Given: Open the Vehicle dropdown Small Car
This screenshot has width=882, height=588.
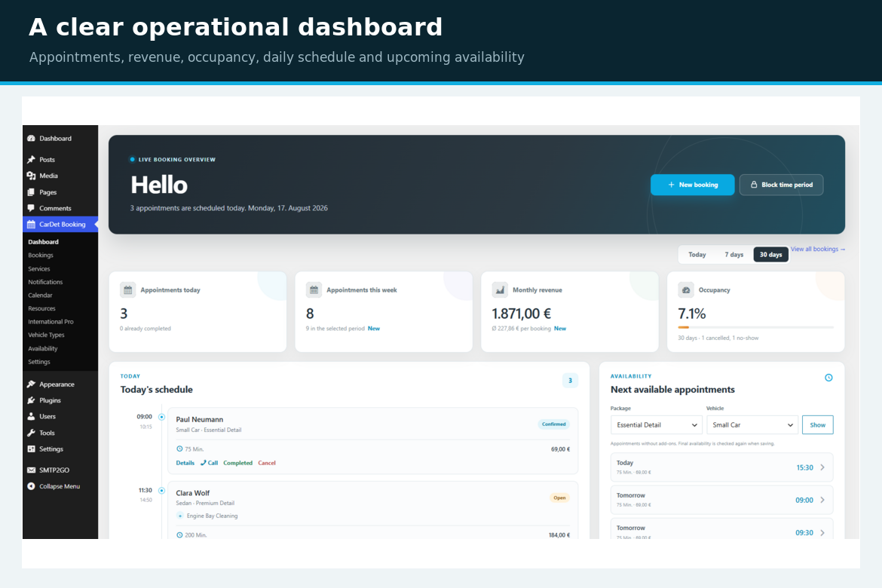Looking at the screenshot, I should pos(752,425).
